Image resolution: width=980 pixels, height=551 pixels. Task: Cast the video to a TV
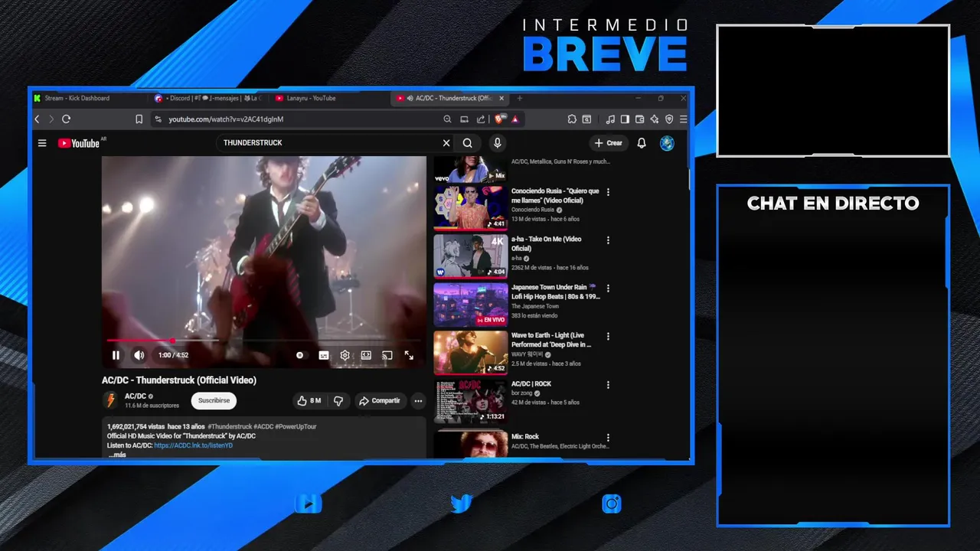[x=387, y=355]
